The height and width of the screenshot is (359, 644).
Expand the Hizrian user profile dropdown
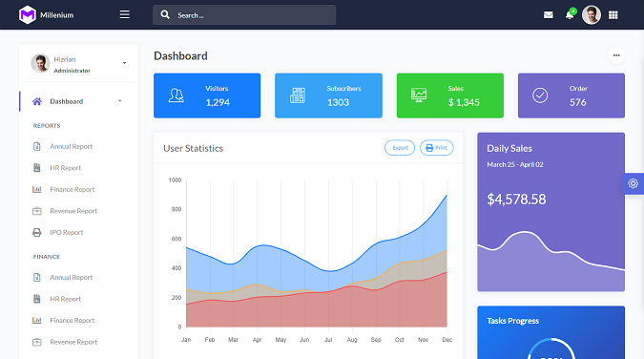click(x=124, y=63)
